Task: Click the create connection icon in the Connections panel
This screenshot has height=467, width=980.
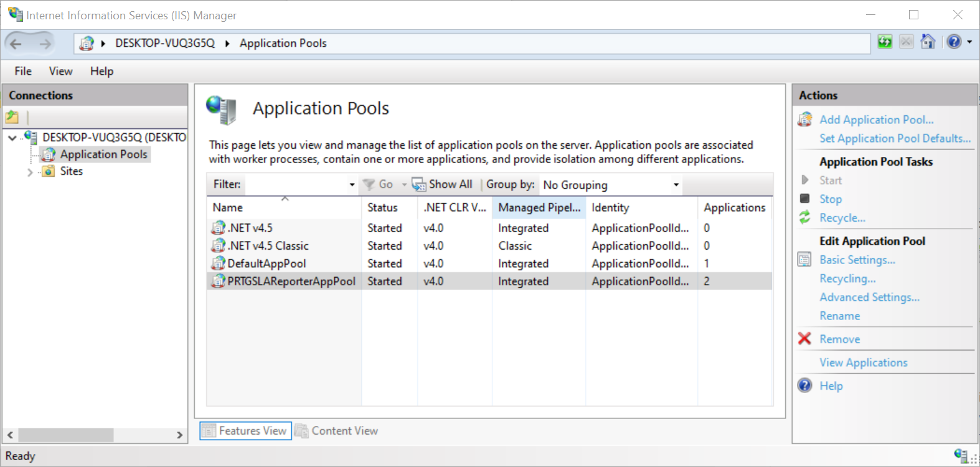Action: click(x=12, y=116)
